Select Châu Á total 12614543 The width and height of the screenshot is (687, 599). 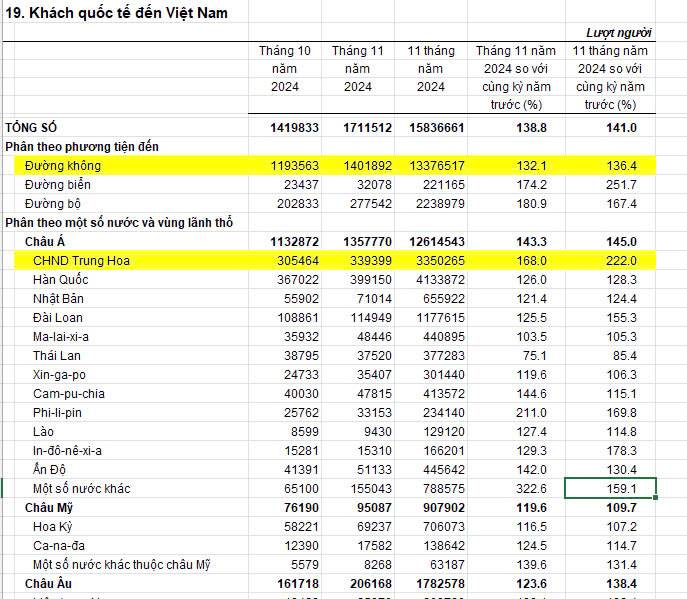coord(436,241)
